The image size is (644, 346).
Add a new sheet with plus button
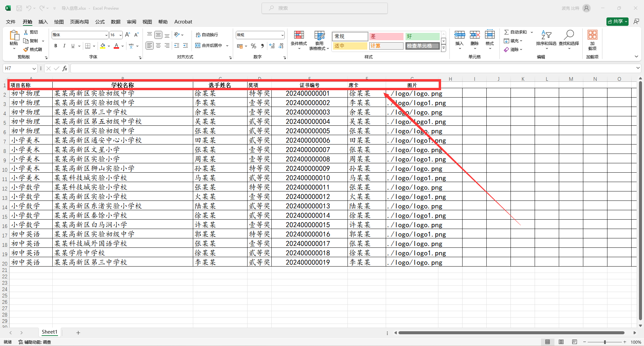coord(78,333)
